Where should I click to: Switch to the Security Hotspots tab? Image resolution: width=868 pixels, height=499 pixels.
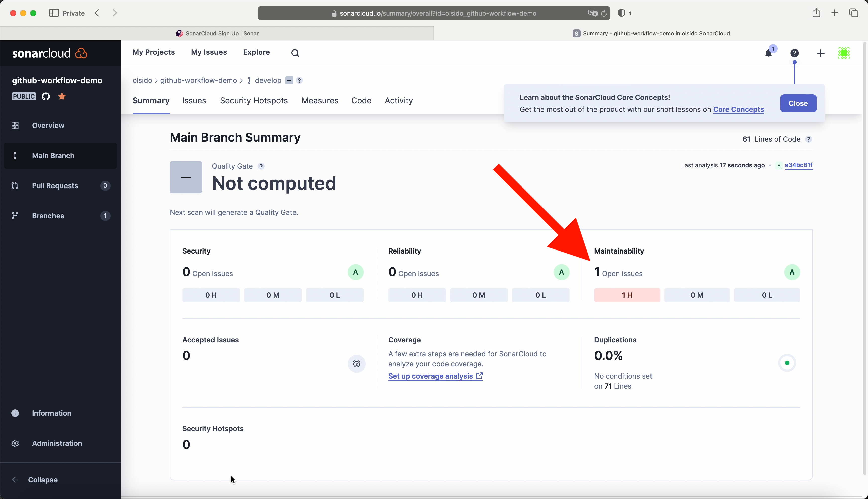pyautogui.click(x=254, y=100)
